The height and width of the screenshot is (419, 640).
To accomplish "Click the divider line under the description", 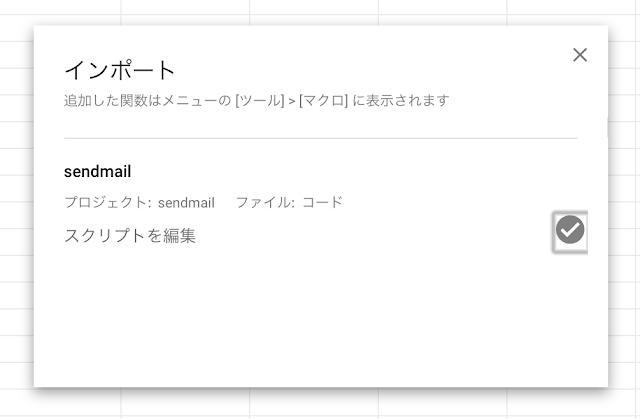I will point(321,138).
